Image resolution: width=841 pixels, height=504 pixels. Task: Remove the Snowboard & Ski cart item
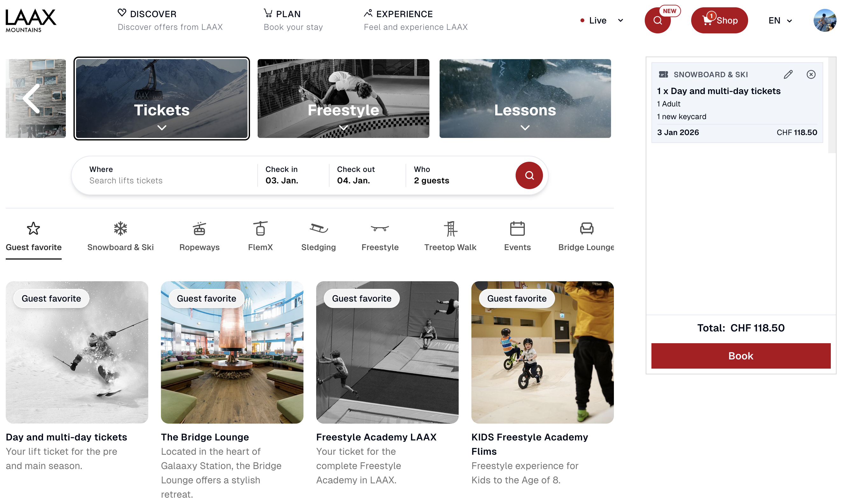click(x=811, y=74)
